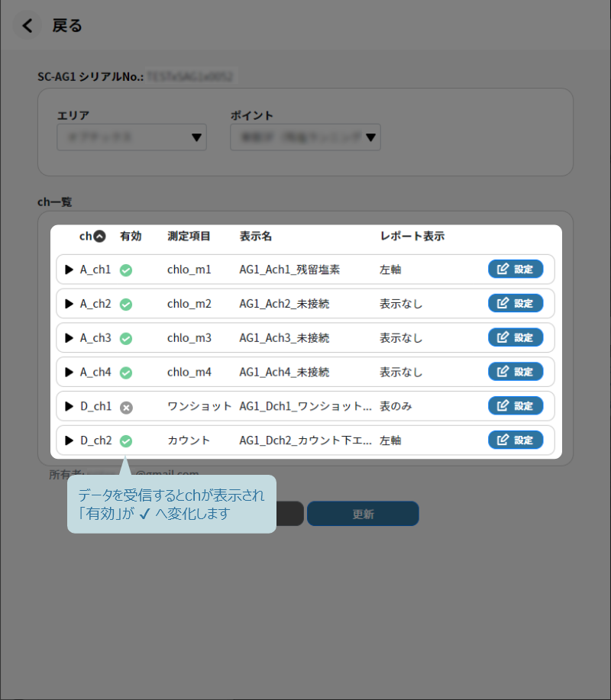
Task: Click the ch一覧 section heading
Action: [x=54, y=202]
